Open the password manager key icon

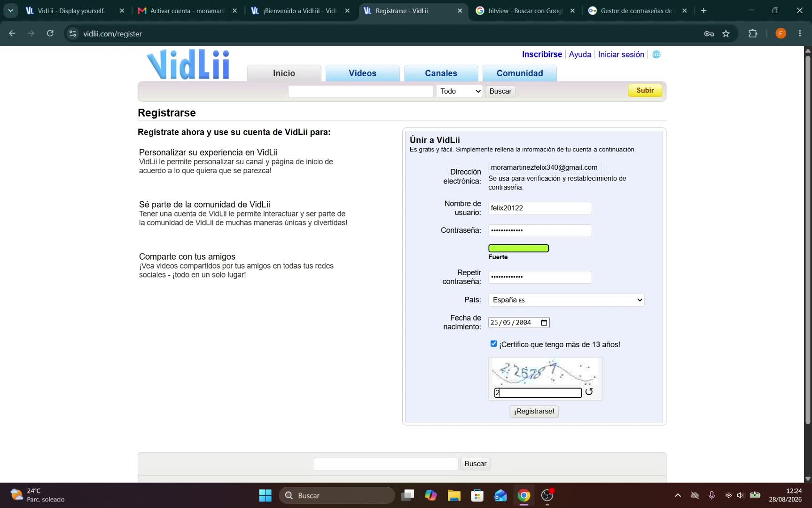pyautogui.click(x=709, y=33)
